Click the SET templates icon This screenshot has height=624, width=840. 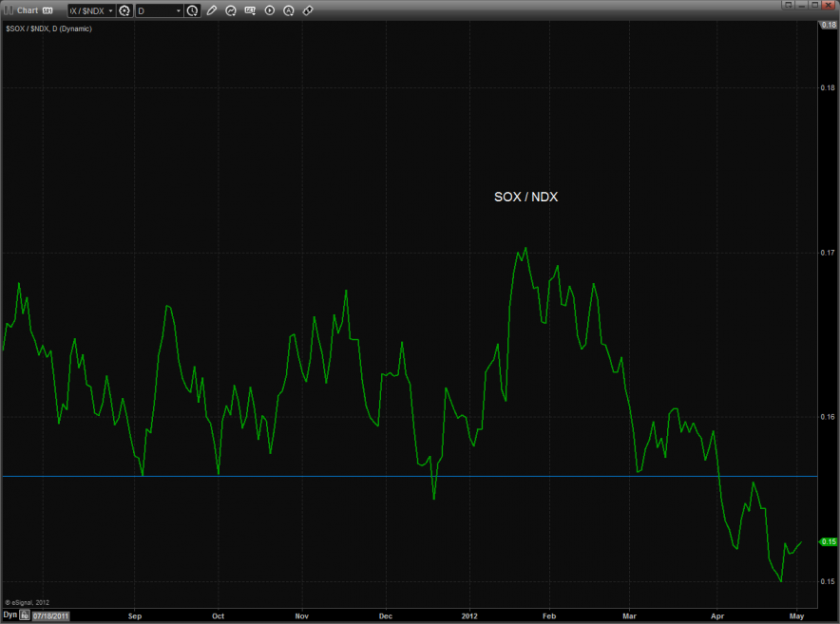point(250,10)
